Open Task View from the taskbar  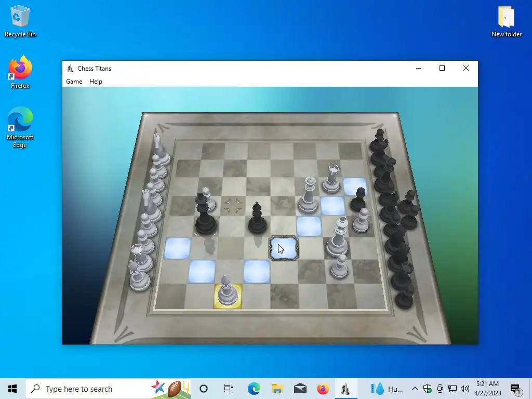click(229, 389)
